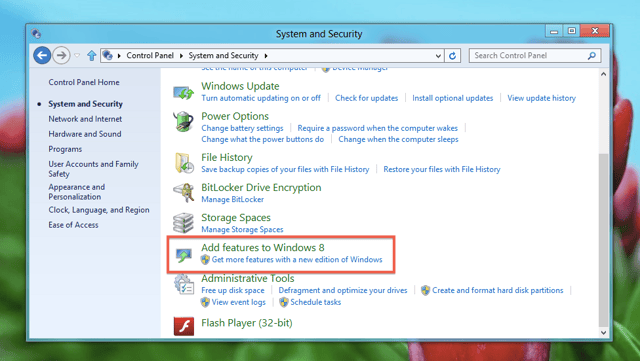Click the Power Options battery icon
Viewport: 640px width, 361px height.
click(183, 122)
